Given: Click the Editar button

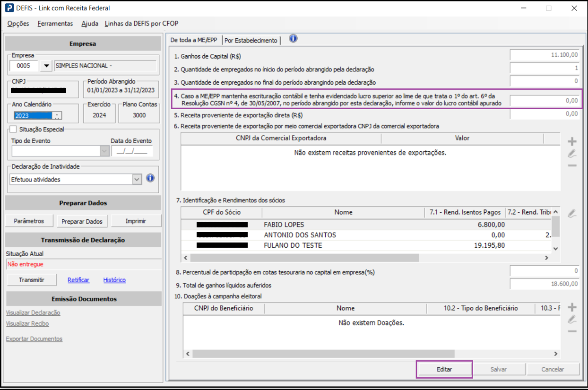Looking at the screenshot, I should click(444, 369).
